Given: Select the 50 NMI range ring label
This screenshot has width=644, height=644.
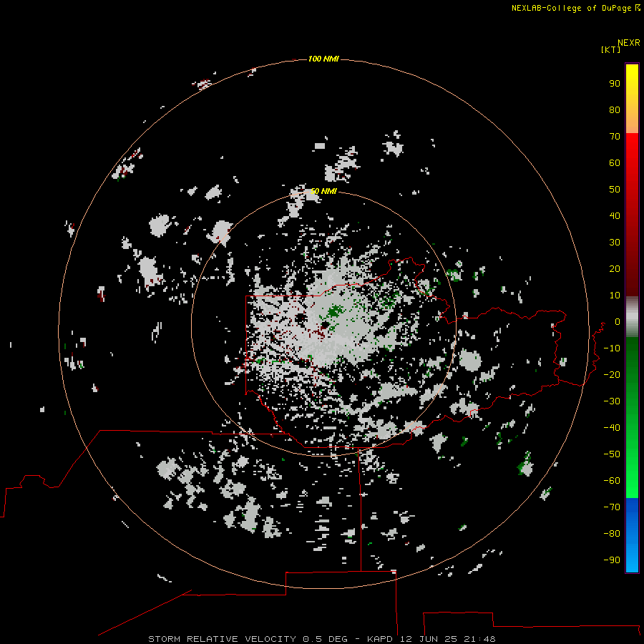Looking at the screenshot, I should tap(323, 191).
